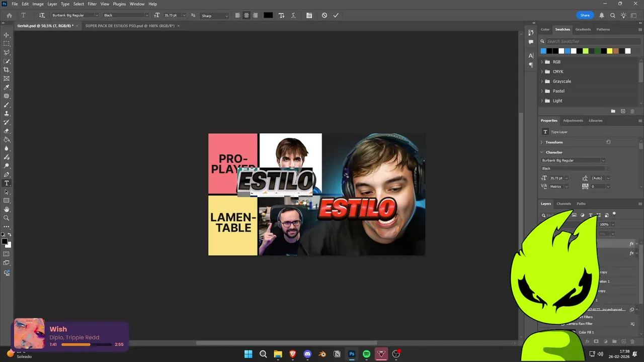Image resolution: width=644 pixels, height=362 pixels.
Task: Expand the RGB swatch folder
Action: [542, 62]
